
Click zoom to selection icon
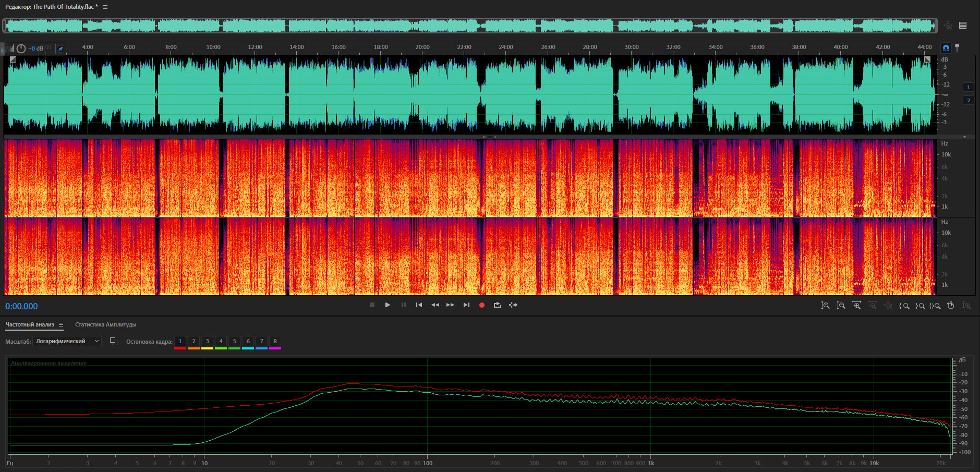pyautogui.click(x=935, y=306)
